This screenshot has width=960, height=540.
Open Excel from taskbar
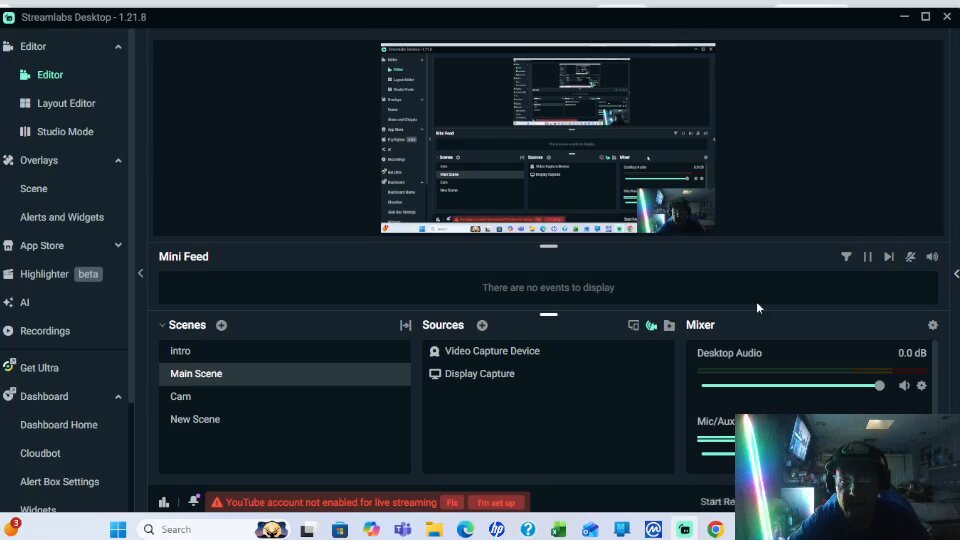click(x=559, y=529)
